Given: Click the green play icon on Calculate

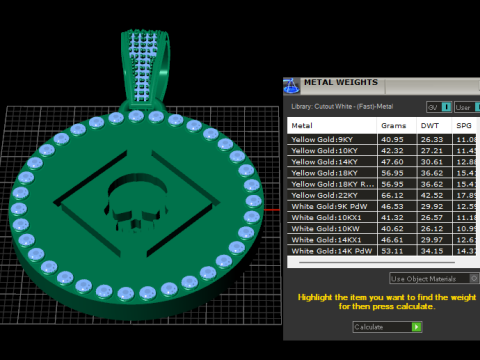Looking at the screenshot, I should tap(417, 327).
